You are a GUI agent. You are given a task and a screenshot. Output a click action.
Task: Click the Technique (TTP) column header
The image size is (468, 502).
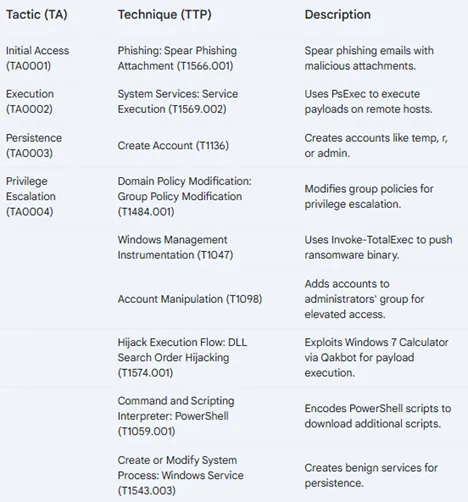pyautogui.click(x=165, y=15)
